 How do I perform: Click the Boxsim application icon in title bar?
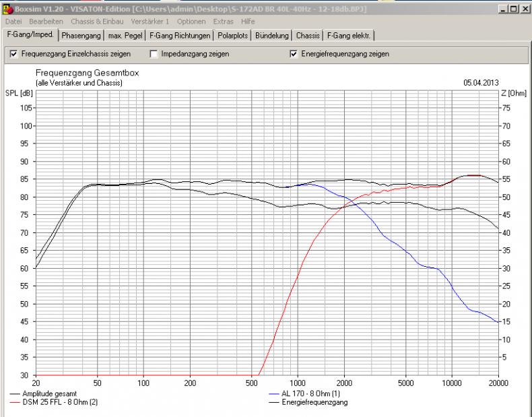[x=7, y=9]
